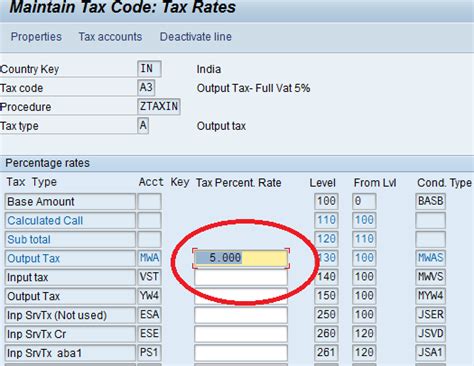Select the Tax code field A3

(x=146, y=88)
